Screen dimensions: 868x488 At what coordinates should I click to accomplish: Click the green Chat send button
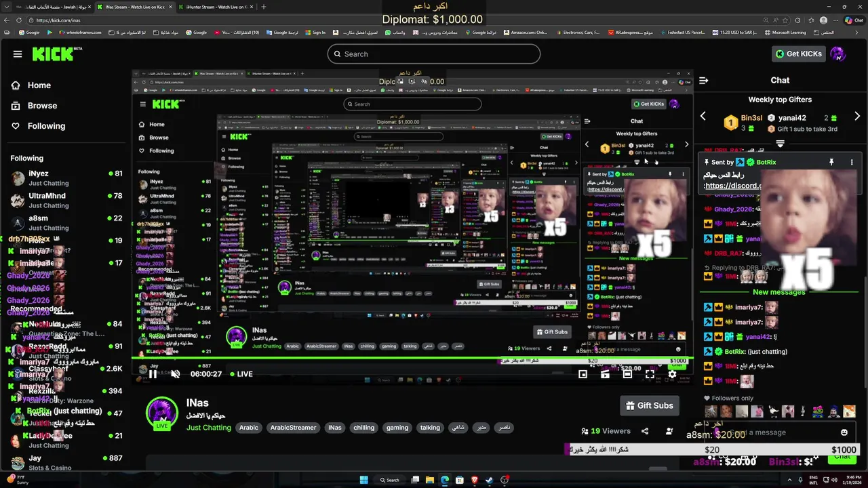tap(842, 457)
